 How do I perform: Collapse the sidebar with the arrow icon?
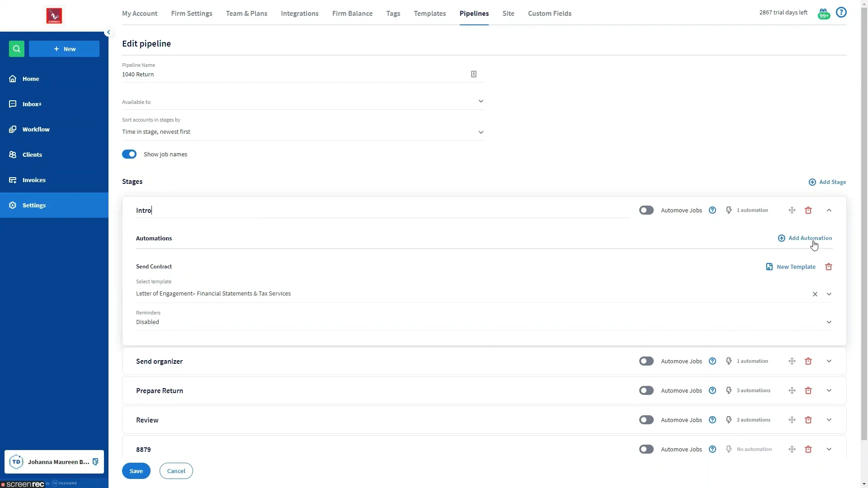[x=108, y=32]
